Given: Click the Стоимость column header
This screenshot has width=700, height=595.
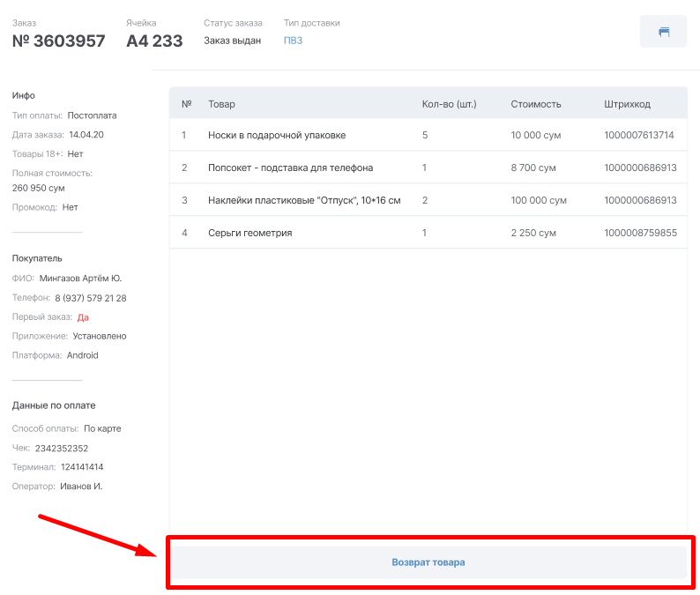Looking at the screenshot, I should click(x=536, y=104).
